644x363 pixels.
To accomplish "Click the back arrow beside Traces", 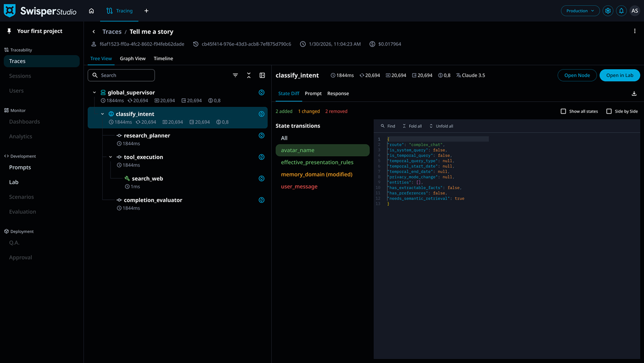I will [94, 32].
